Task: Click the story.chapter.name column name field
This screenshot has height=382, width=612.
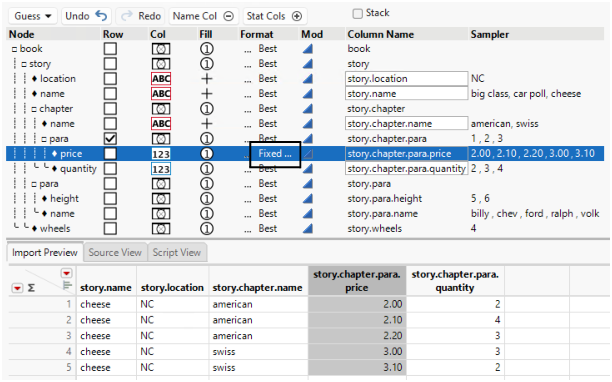Action: (406, 124)
